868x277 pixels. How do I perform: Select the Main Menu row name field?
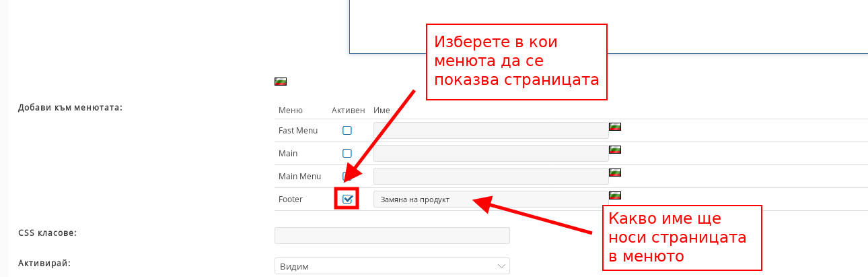click(x=491, y=177)
